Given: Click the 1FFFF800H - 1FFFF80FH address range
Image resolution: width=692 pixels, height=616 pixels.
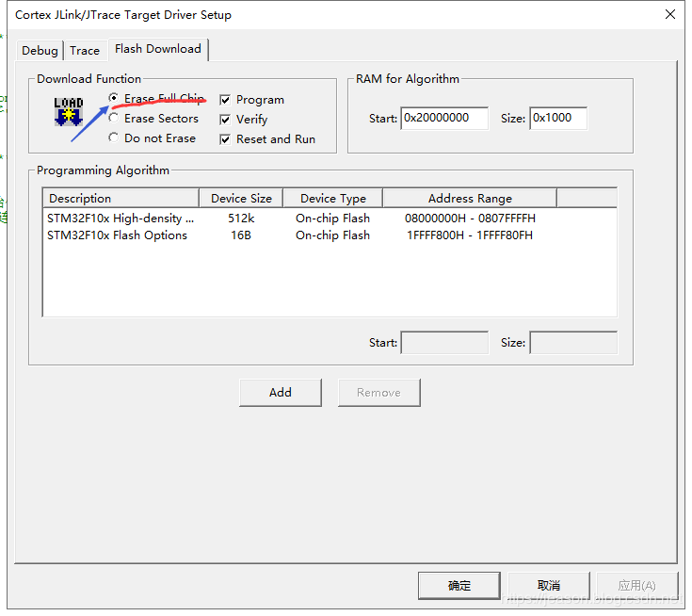Looking at the screenshot, I should (x=470, y=235).
